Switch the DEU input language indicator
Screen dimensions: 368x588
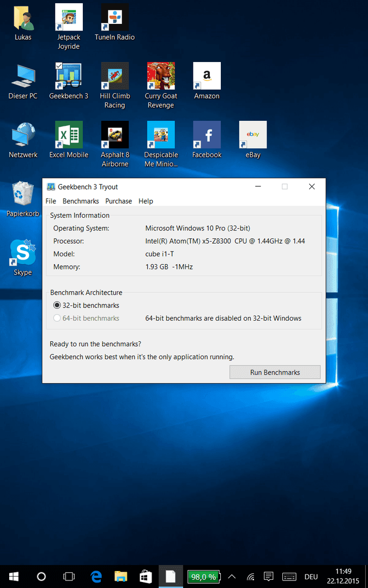311,577
